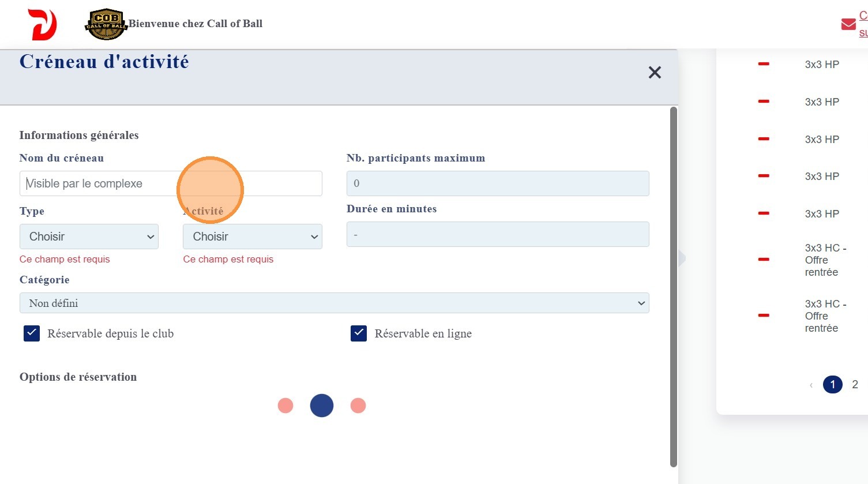Click red minus icon beside last 3x3 HC offer
The image size is (868, 484).
(764, 316)
